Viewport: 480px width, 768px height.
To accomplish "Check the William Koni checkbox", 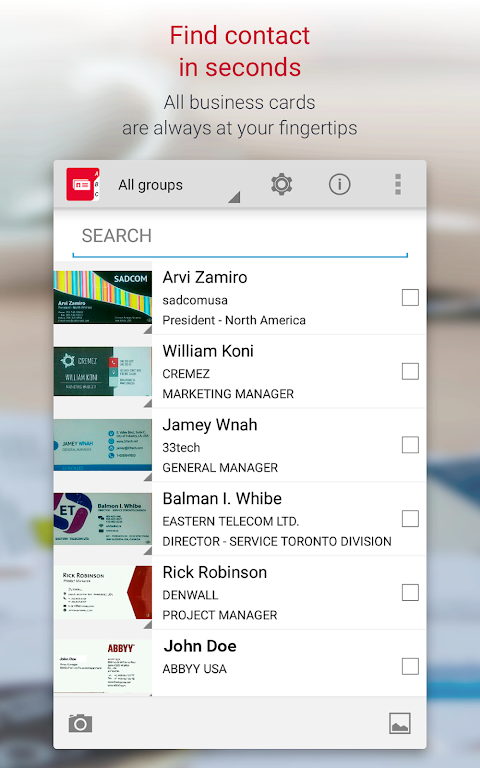I will point(410,371).
